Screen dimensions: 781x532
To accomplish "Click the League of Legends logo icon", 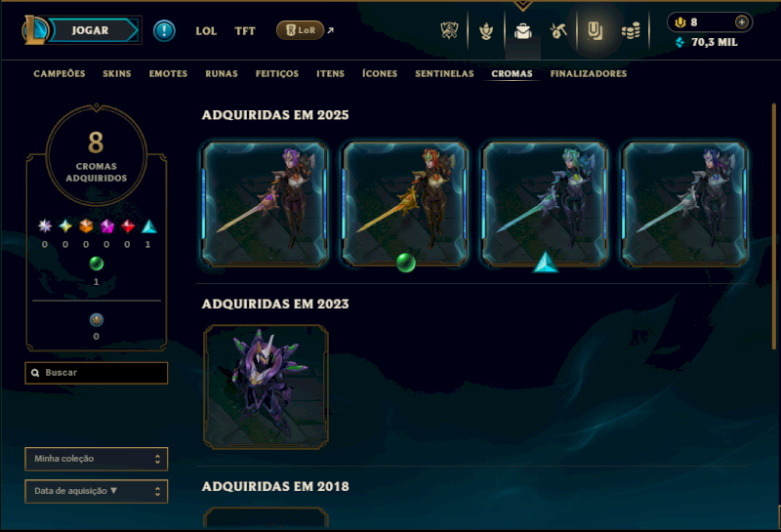I will click(34, 30).
